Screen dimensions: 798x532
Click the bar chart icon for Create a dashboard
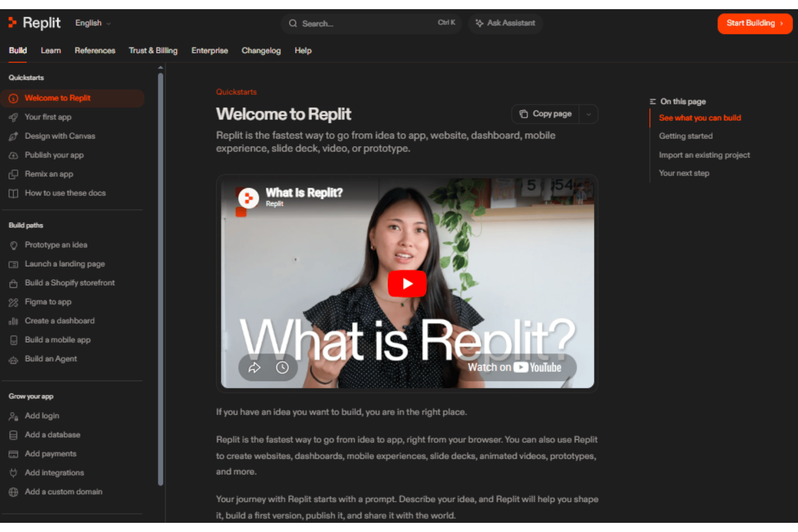click(13, 321)
